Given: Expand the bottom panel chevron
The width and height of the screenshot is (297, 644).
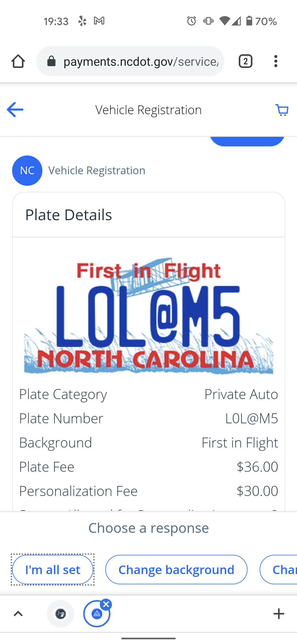Looking at the screenshot, I should 18,614.
